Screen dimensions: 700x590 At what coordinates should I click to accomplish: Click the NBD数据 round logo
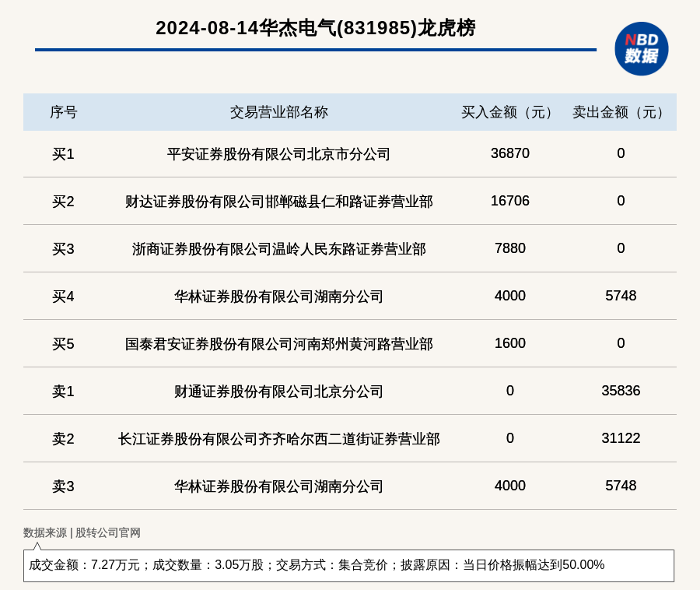[641, 49]
